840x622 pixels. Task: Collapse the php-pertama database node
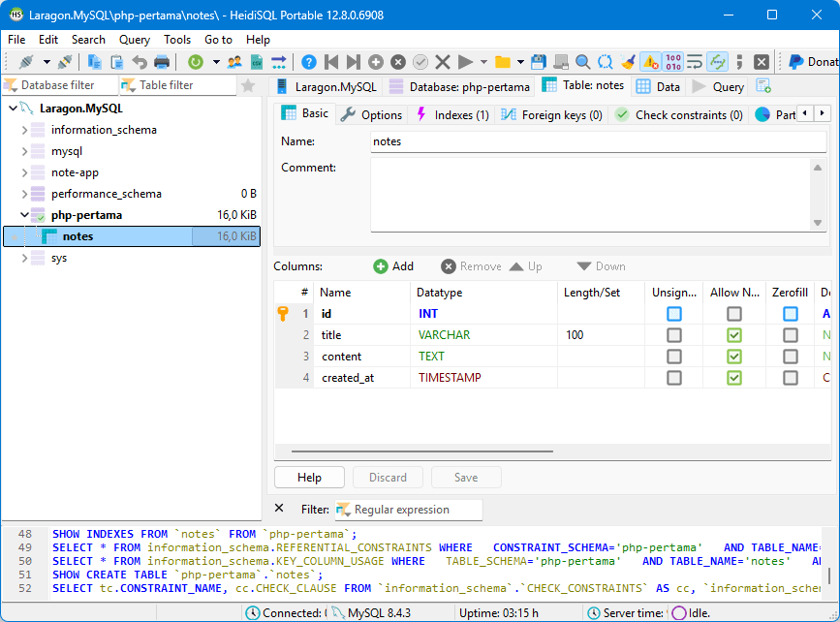pos(24,215)
